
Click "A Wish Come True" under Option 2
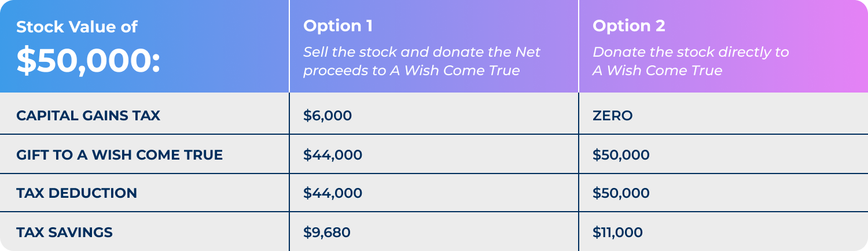coord(657,71)
